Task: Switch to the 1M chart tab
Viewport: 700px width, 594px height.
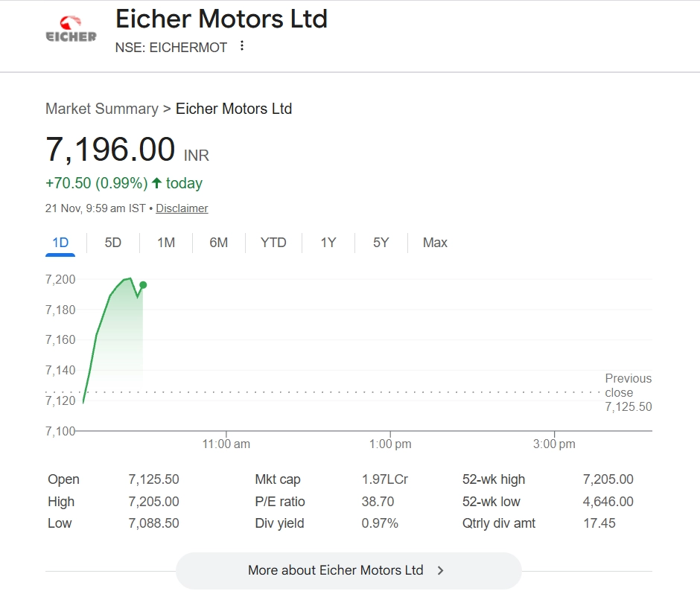Action: pyautogui.click(x=166, y=243)
